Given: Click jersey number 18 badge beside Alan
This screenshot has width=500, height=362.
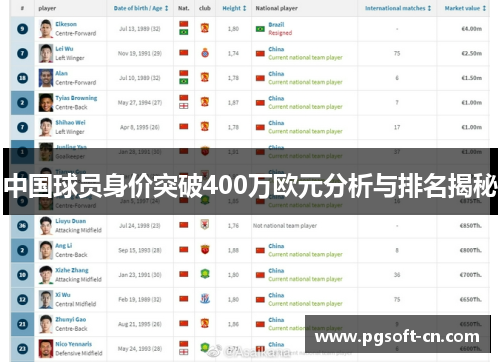Looking at the screenshot, I should [x=22, y=78].
